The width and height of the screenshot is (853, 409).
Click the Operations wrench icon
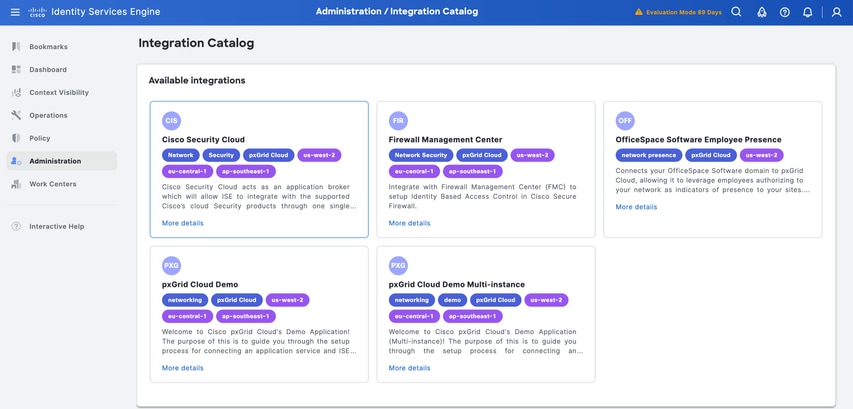coord(16,115)
